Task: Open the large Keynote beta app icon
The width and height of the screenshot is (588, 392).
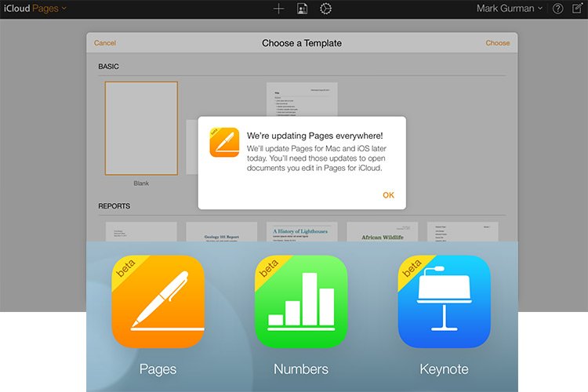Action: click(445, 302)
